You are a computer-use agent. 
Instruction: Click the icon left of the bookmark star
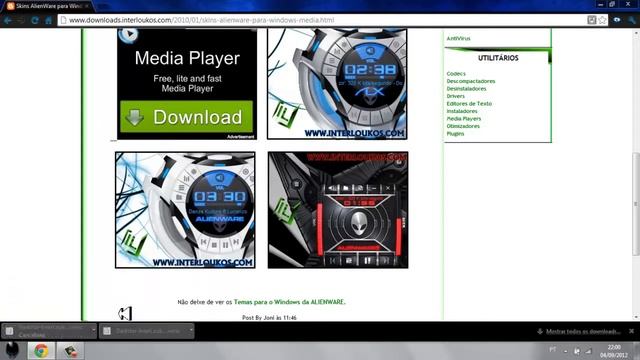click(591, 20)
